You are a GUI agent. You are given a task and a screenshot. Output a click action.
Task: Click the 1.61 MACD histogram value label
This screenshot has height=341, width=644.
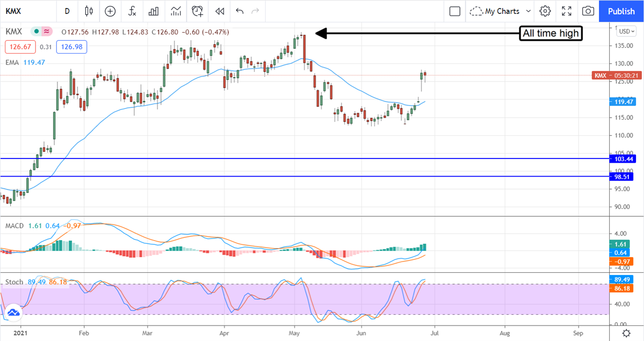point(620,244)
